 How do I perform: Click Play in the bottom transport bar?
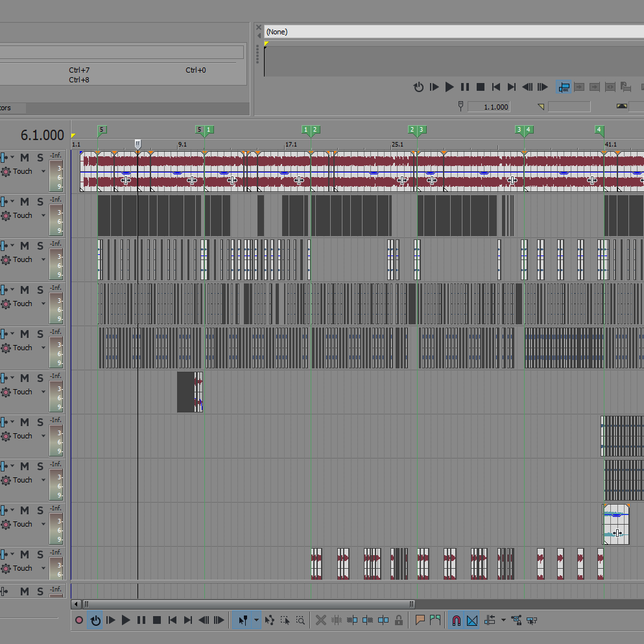point(126,620)
